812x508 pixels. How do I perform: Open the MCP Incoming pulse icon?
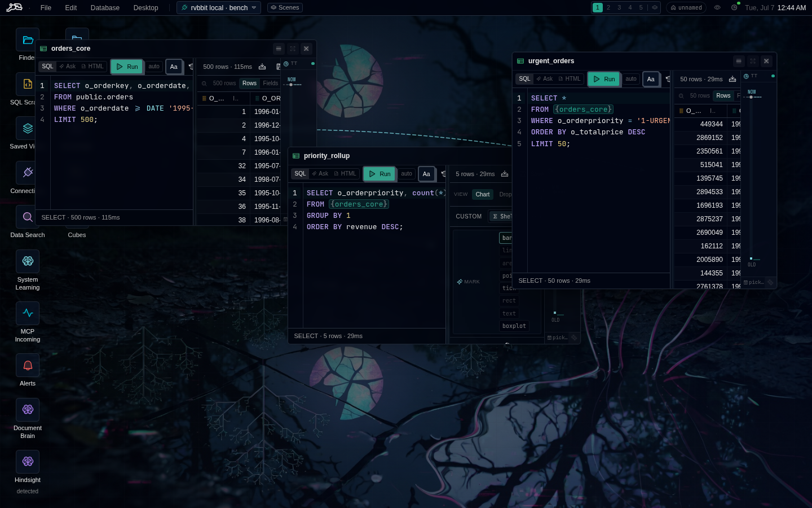pyautogui.click(x=28, y=313)
